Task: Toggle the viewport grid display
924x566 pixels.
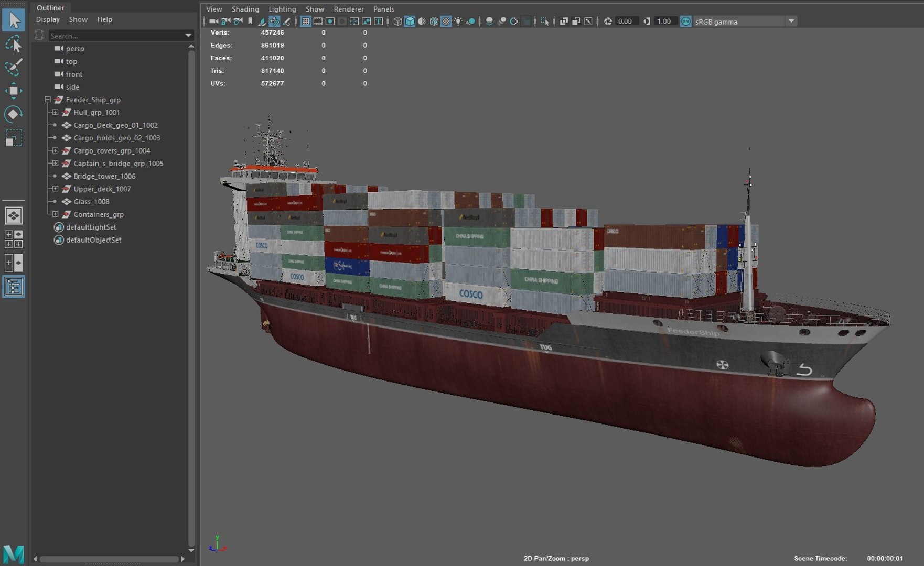Action: (x=306, y=21)
